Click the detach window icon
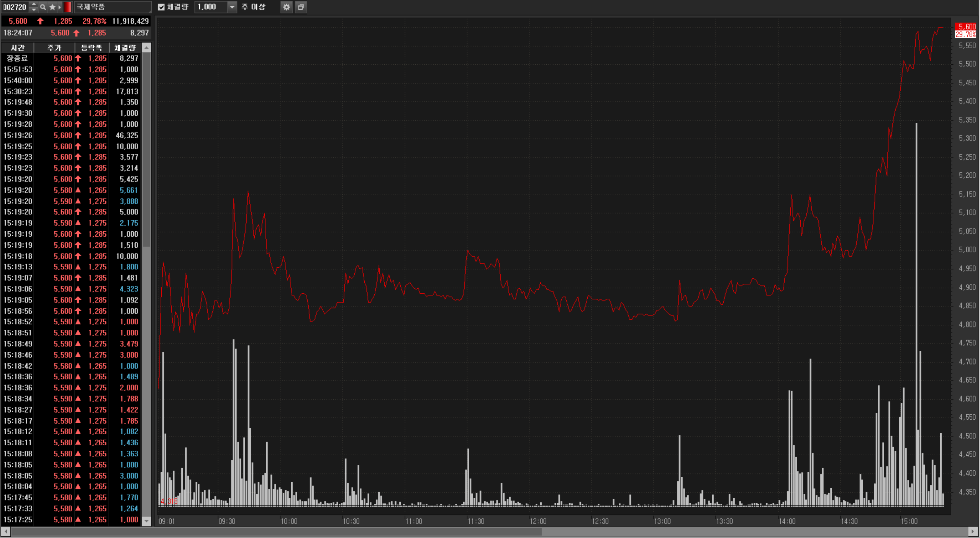980x538 pixels. (x=301, y=7)
